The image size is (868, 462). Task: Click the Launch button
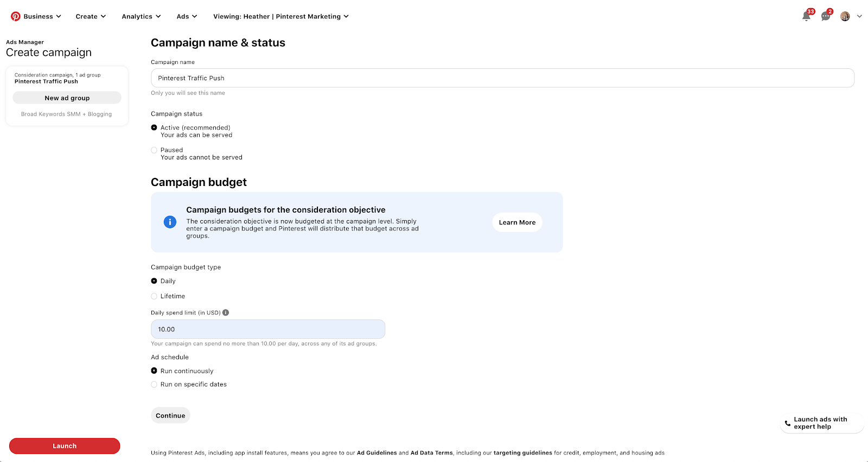(x=65, y=446)
